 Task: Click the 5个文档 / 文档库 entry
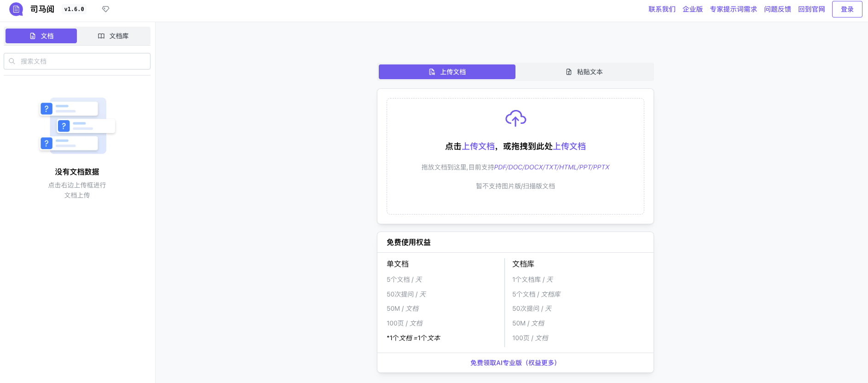[x=537, y=294]
